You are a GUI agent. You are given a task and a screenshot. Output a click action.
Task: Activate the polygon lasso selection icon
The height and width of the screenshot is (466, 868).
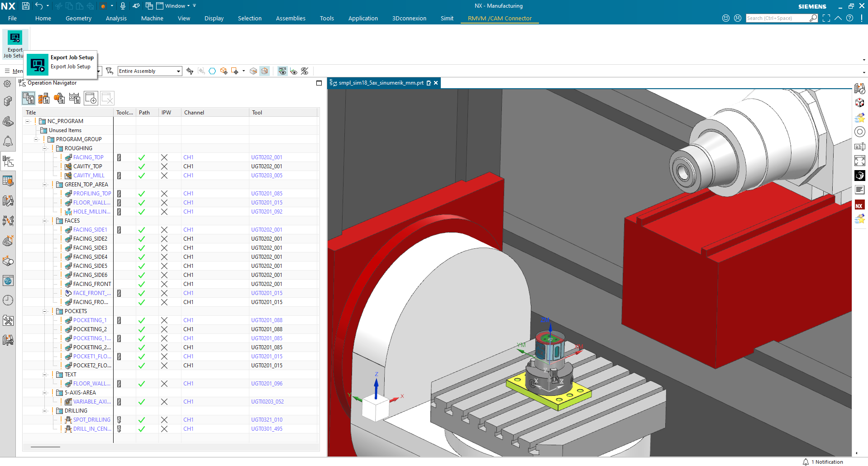[x=212, y=71]
